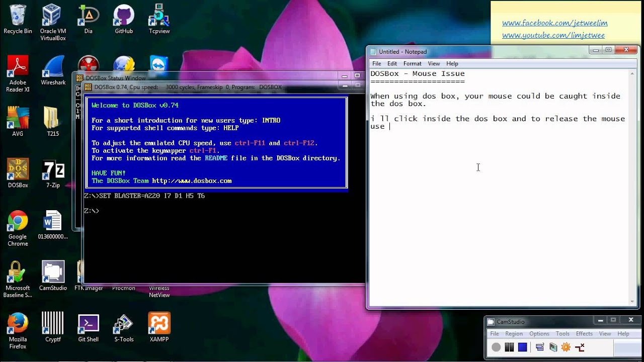Click the facebook.com/jetweelim link

[554, 23]
